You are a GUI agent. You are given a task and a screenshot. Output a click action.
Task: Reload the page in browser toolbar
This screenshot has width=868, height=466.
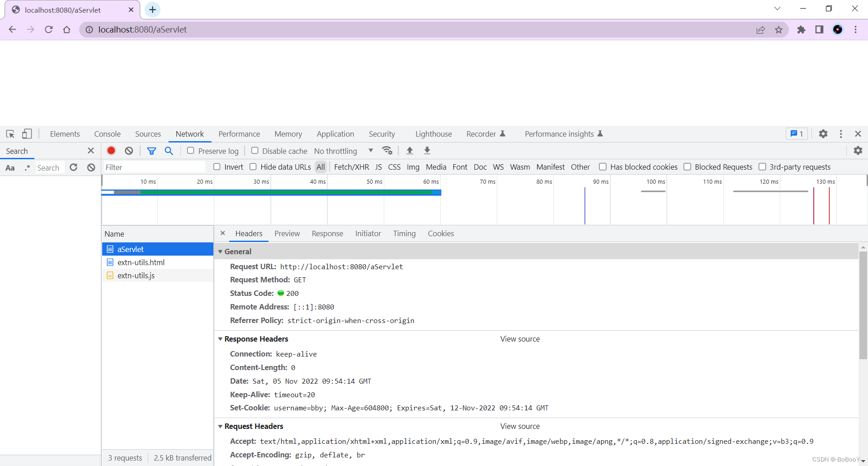(x=49, y=29)
